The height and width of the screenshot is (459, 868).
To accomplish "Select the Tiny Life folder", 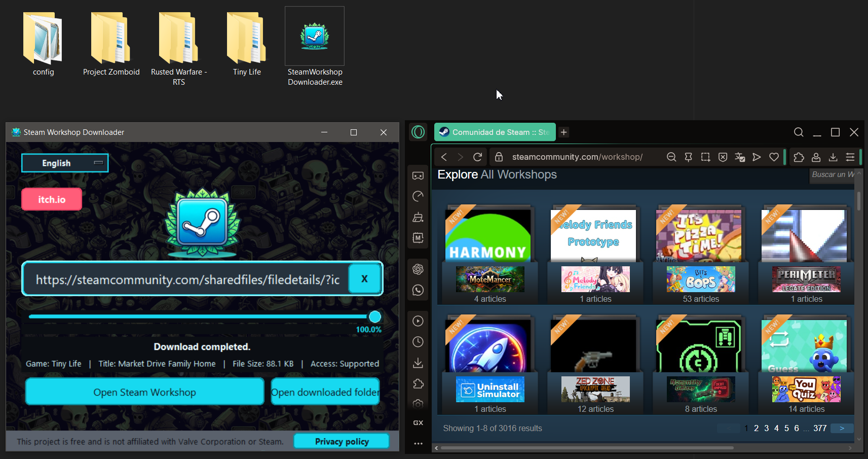I will (x=247, y=44).
